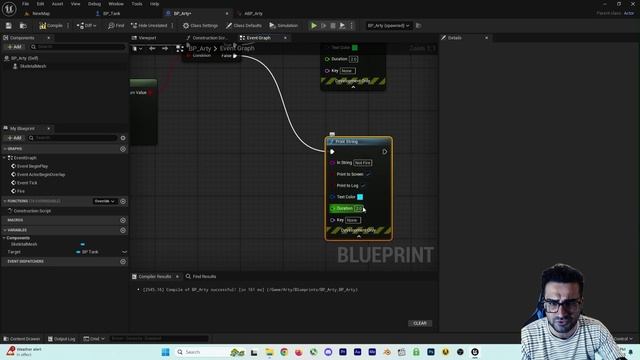This screenshot has height=360, width=640.
Task: Click Print String execution output pin
Action: [x=384, y=152]
